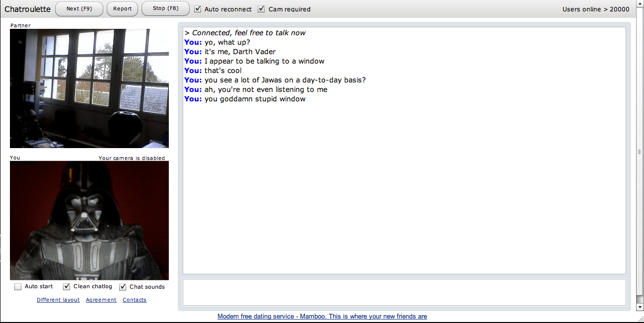Open the Contacts link

pos(135,300)
